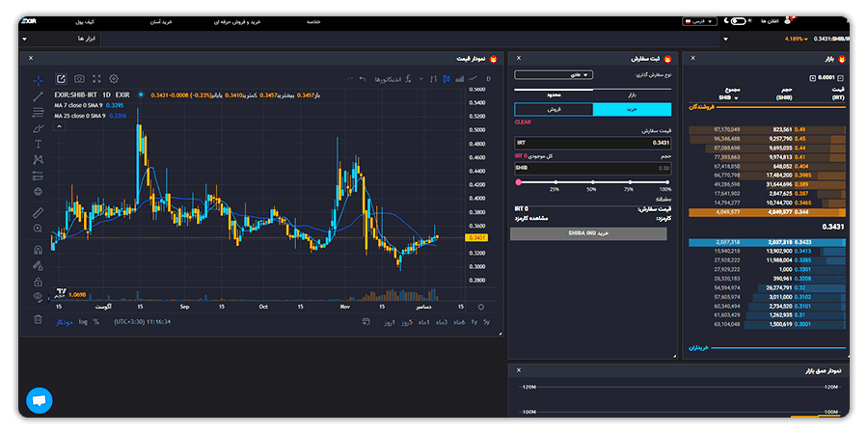Open the forecasting and position tools
The image size is (868, 434).
pyautogui.click(x=38, y=176)
